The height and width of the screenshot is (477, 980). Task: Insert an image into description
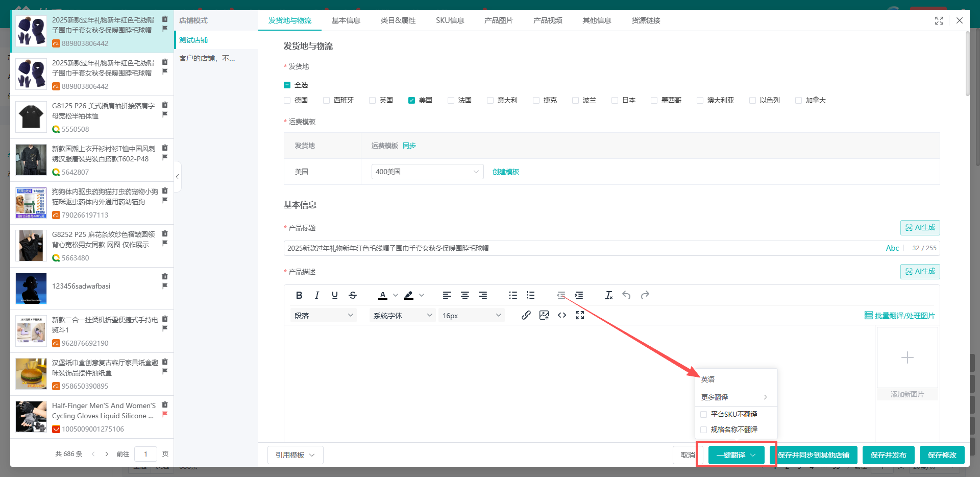tap(544, 315)
